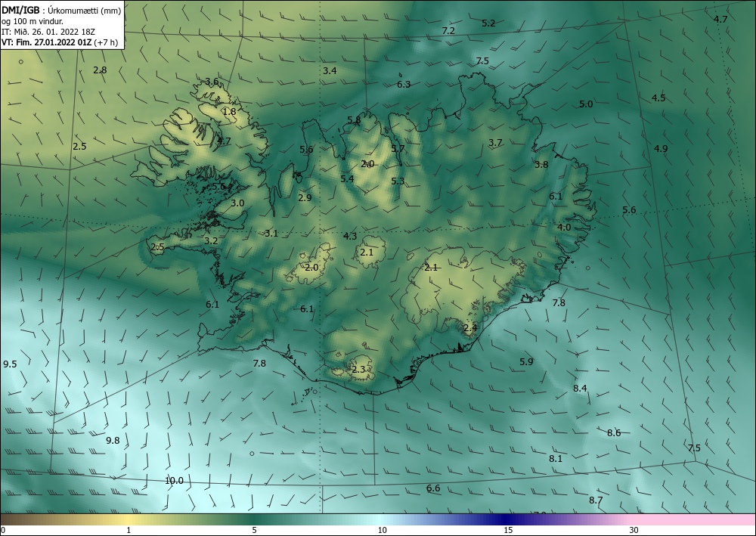Viewport: 756px width, 536px height.
Task: Click the 5.0 value northeast of Iceland
Action: (586, 104)
